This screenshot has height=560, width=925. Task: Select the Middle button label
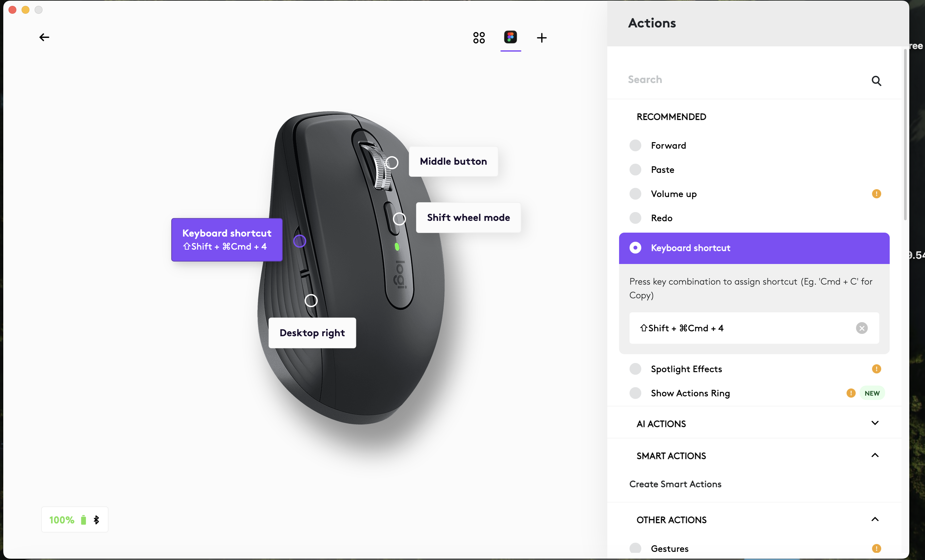(453, 161)
